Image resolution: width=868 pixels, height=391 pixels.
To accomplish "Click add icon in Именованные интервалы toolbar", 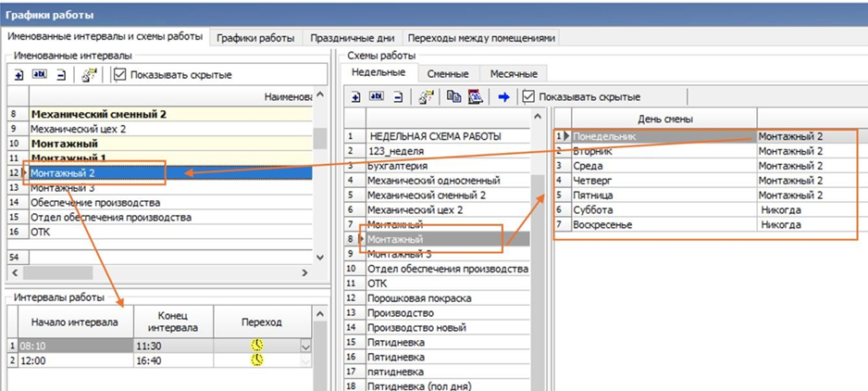I will tap(19, 75).
